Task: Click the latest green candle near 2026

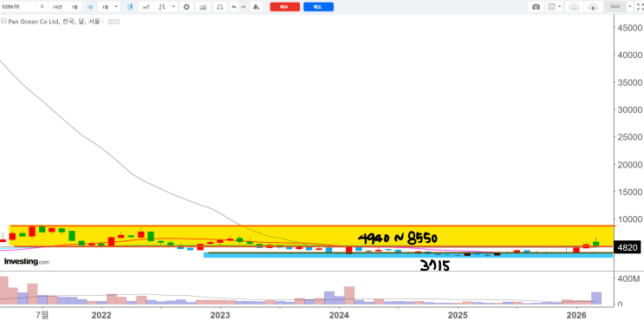Action: pos(596,243)
